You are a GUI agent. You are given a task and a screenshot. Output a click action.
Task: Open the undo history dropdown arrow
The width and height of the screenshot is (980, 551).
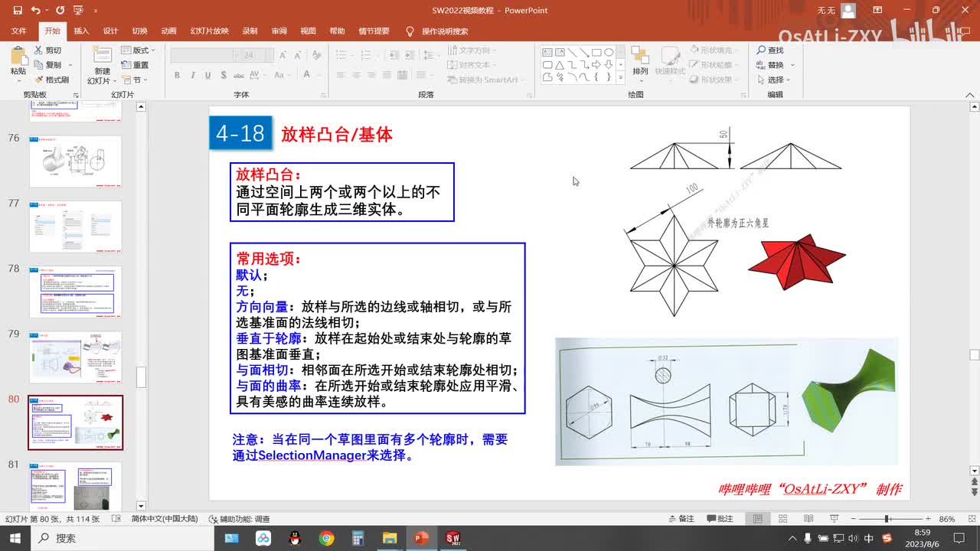(47, 11)
